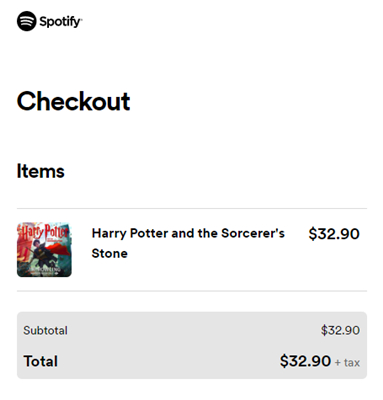Image resolution: width=383 pixels, height=400 pixels.
Task: Click the Items section heading
Action: [x=41, y=171]
